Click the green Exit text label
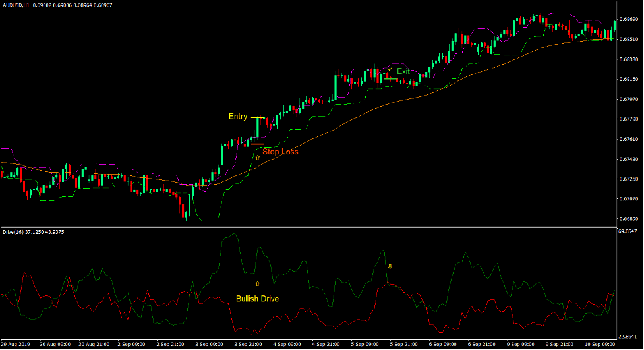 pyautogui.click(x=403, y=71)
